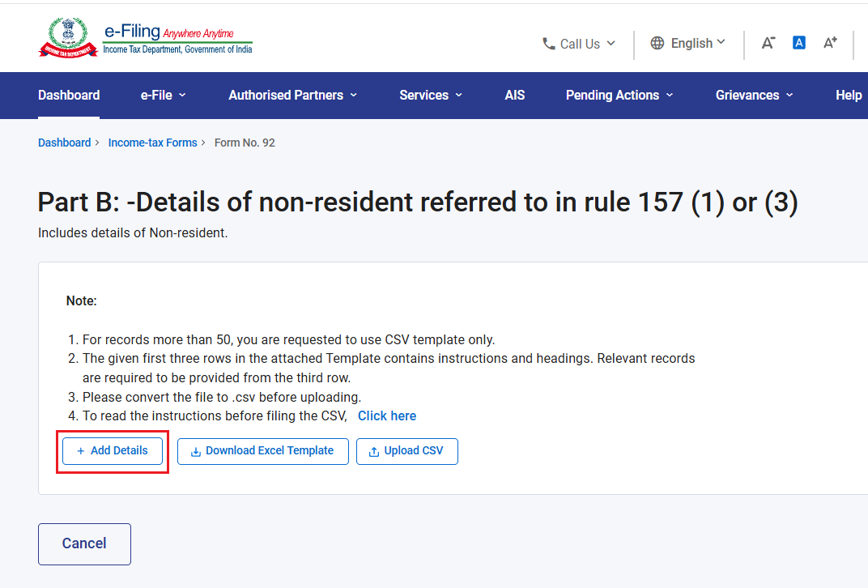Click the Part B page heading
Screen dimensions: 868x588
point(418,202)
